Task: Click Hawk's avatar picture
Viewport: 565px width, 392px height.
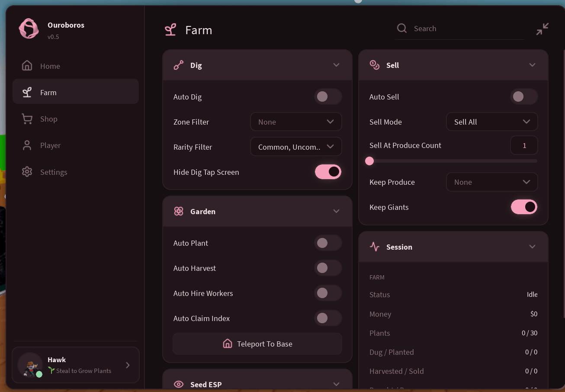Action: tap(30, 365)
